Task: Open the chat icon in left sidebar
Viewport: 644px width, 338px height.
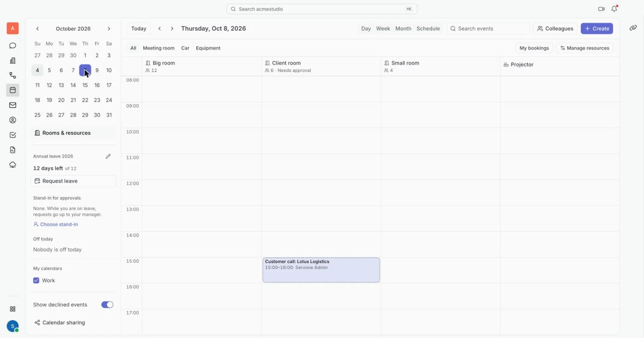Action: [x=13, y=46]
